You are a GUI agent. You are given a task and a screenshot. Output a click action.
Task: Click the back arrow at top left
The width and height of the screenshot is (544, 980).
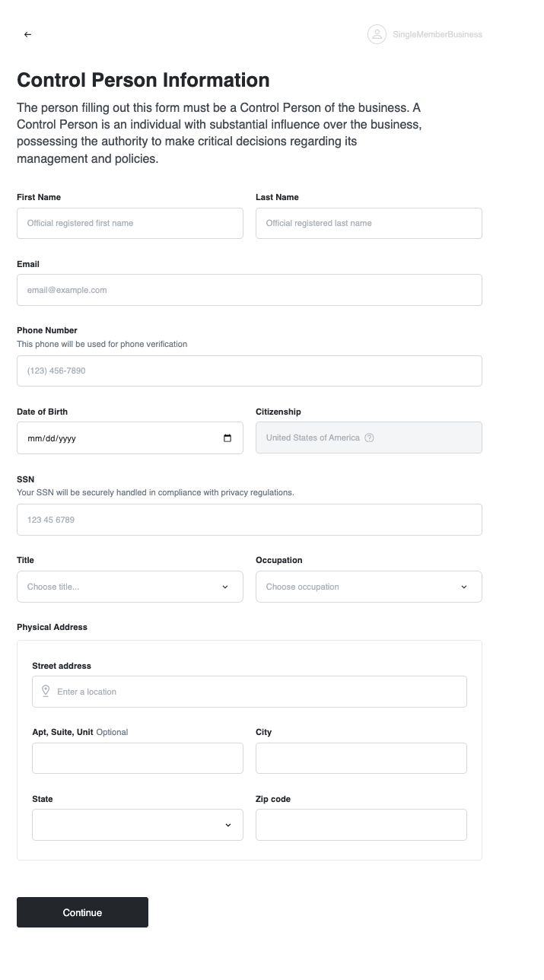[27, 34]
